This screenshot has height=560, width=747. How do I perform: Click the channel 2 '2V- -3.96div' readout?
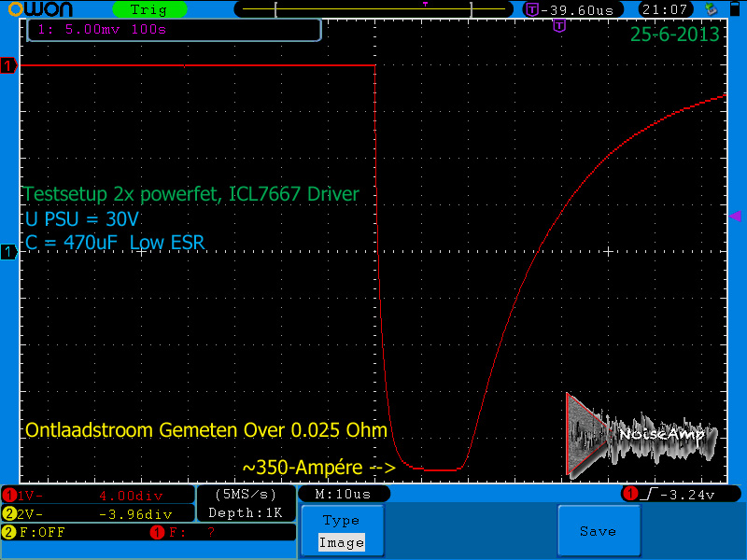click(98, 514)
